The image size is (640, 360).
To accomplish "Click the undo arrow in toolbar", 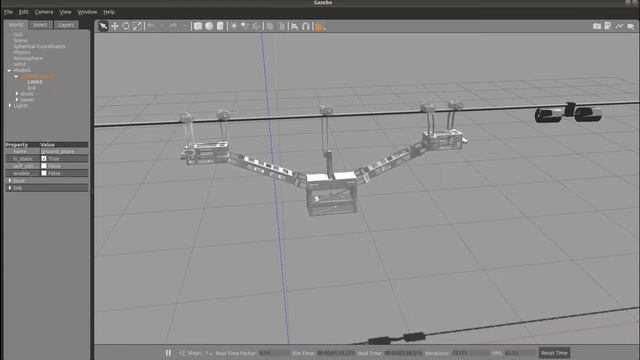I will (x=151, y=26).
